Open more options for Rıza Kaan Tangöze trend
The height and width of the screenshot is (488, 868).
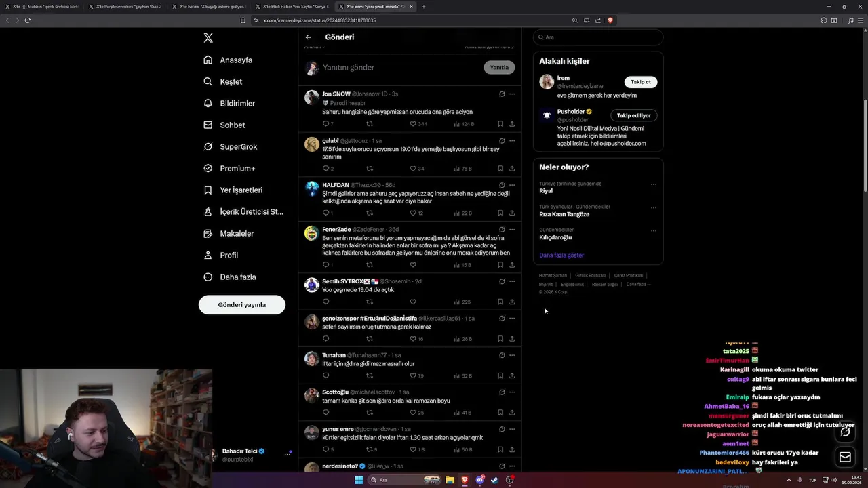coord(654,207)
